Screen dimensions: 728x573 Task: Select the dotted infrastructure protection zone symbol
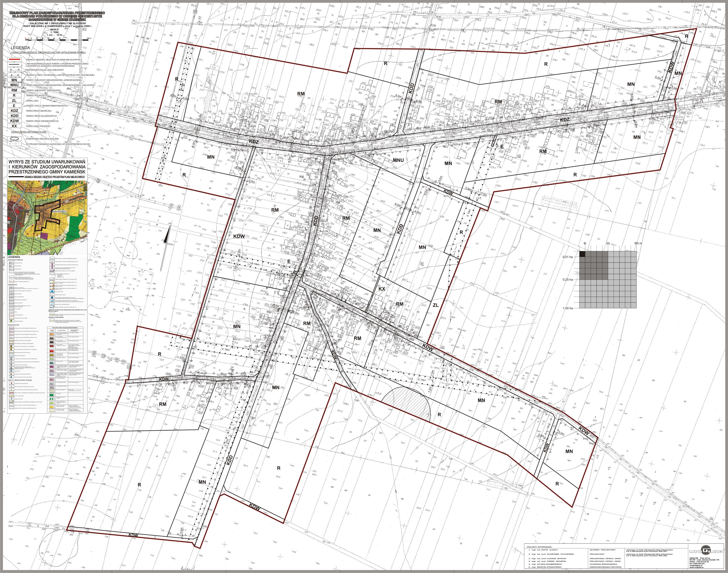pos(14,75)
